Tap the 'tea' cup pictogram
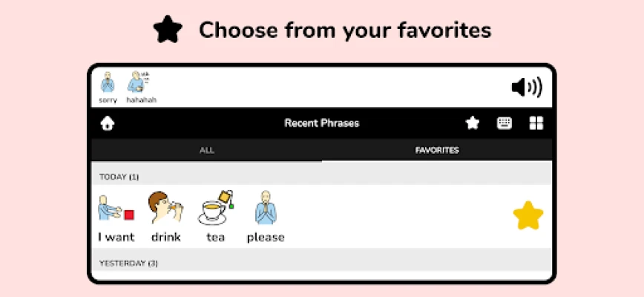The height and width of the screenshot is (297, 644). point(216,217)
